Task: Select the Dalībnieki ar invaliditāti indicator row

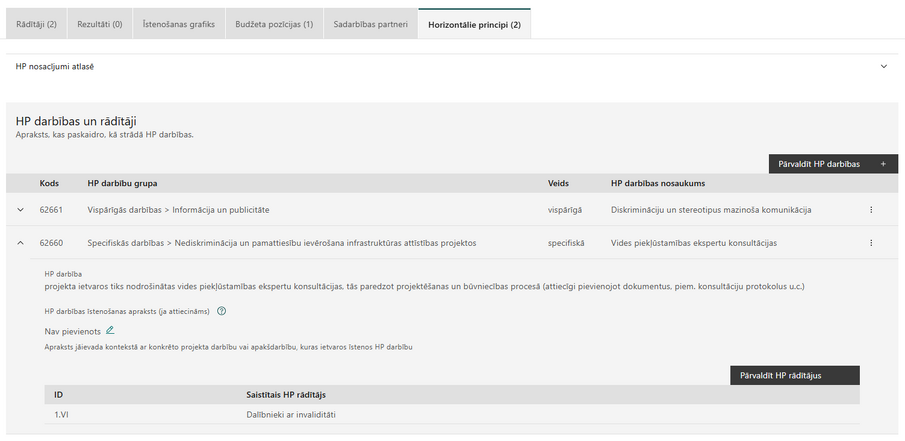Action: click(295, 415)
